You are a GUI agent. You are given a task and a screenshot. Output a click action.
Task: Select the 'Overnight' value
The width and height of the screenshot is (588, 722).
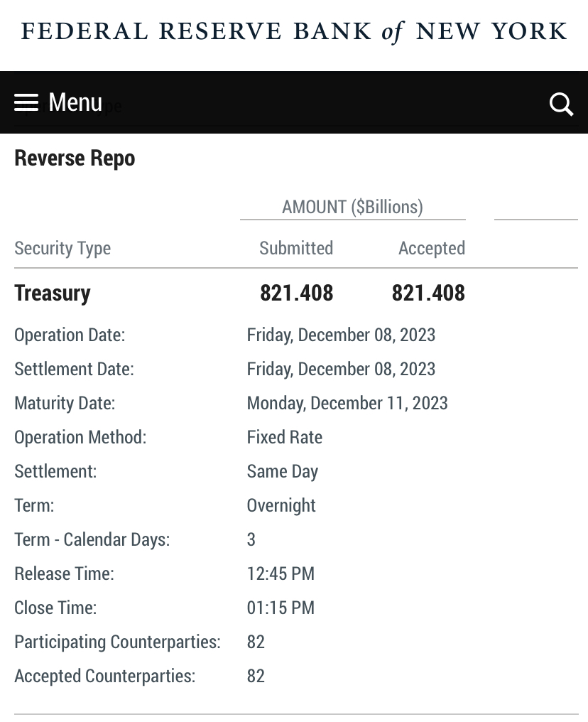[x=281, y=505]
